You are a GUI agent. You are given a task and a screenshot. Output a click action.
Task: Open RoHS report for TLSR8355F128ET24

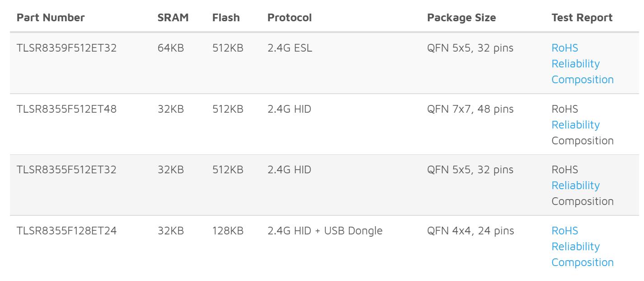coord(564,231)
